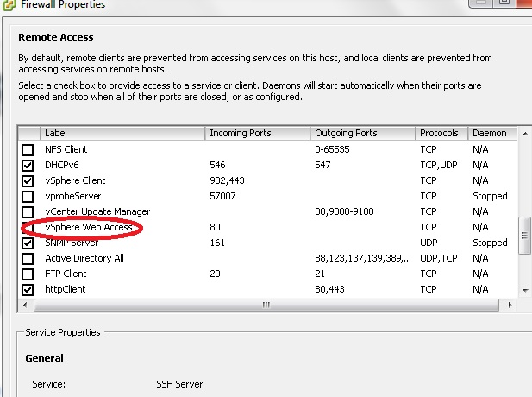Click the Firewall Properties title bar icon
This screenshot has width=532, height=397.
[x=7, y=5]
